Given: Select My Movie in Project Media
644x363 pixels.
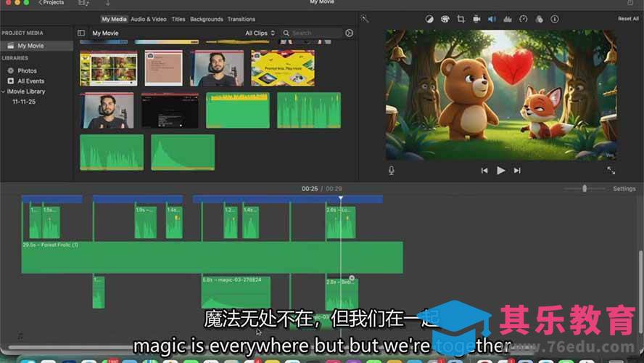Looking at the screenshot, I should [36, 46].
